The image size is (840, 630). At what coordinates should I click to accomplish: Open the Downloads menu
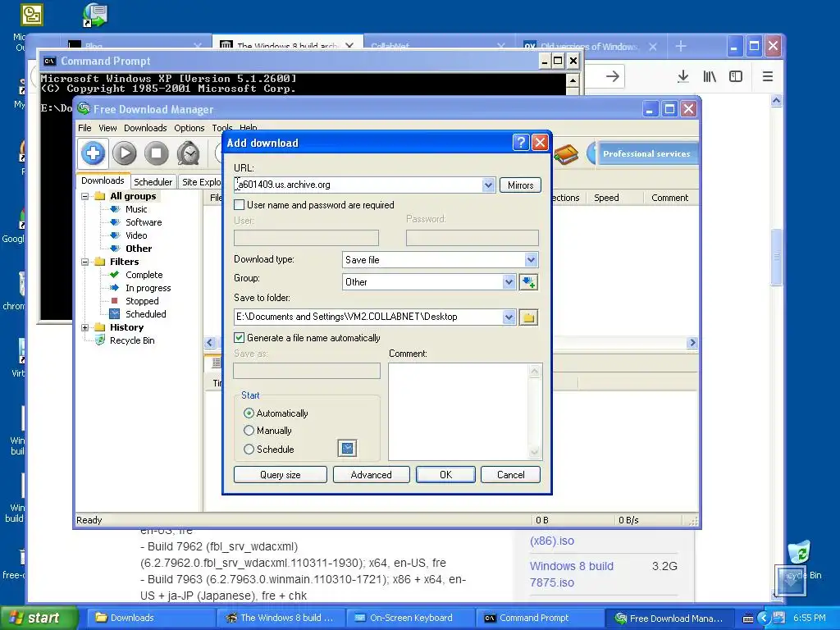145,128
